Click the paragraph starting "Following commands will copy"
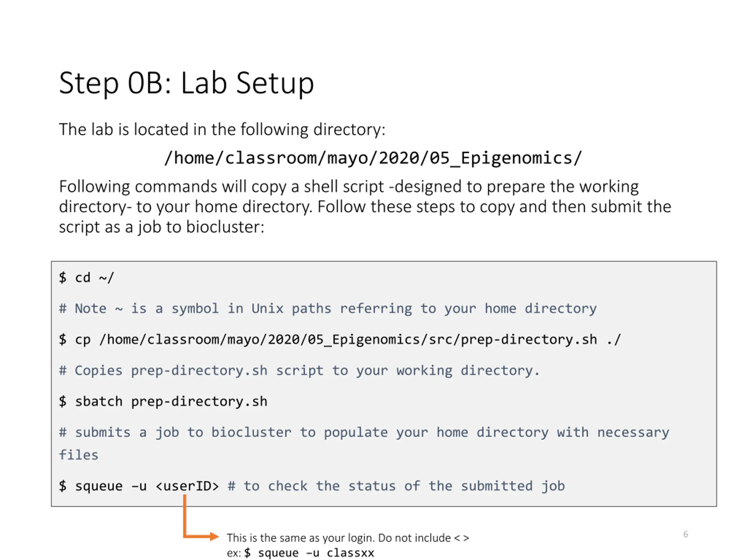This screenshot has height=560, width=747. (365, 206)
